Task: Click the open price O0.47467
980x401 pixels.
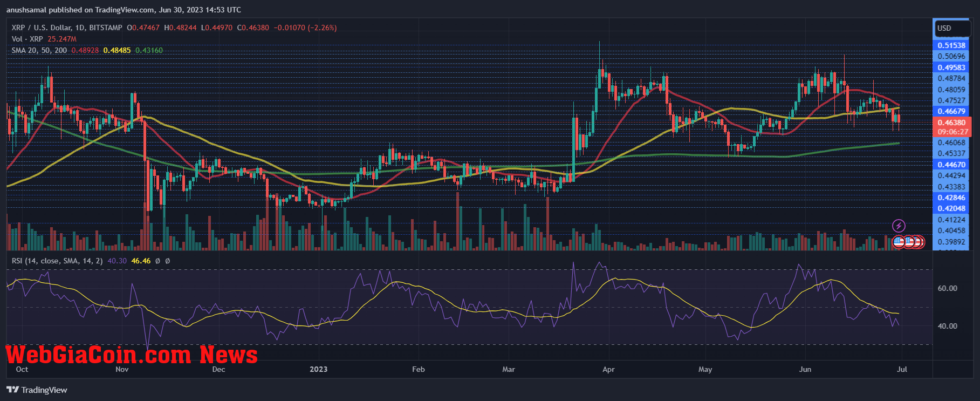Action: coord(143,28)
